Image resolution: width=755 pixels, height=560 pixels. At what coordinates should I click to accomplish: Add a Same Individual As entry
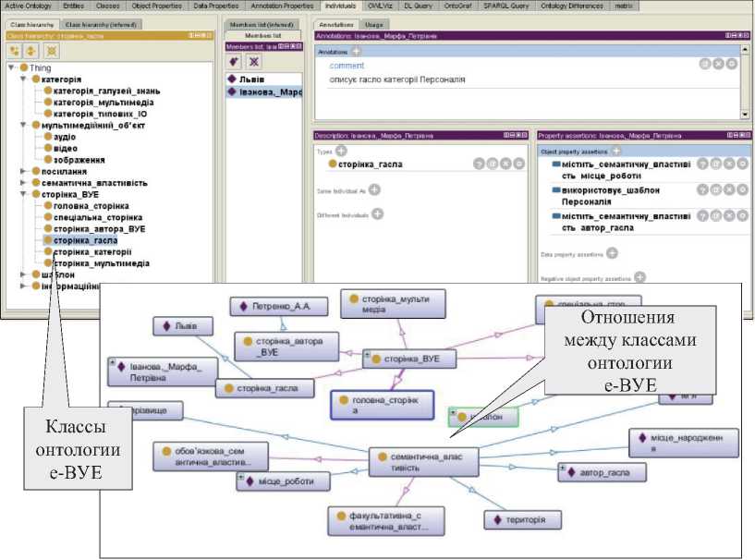tap(374, 190)
